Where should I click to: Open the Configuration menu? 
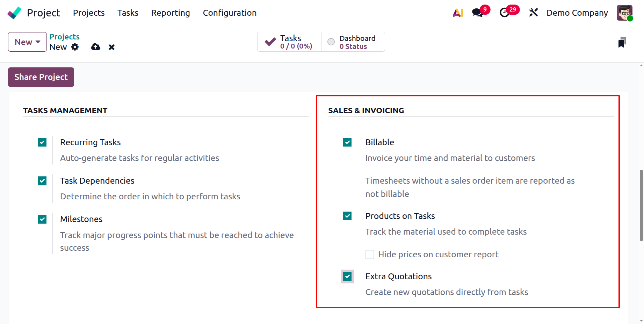click(230, 13)
